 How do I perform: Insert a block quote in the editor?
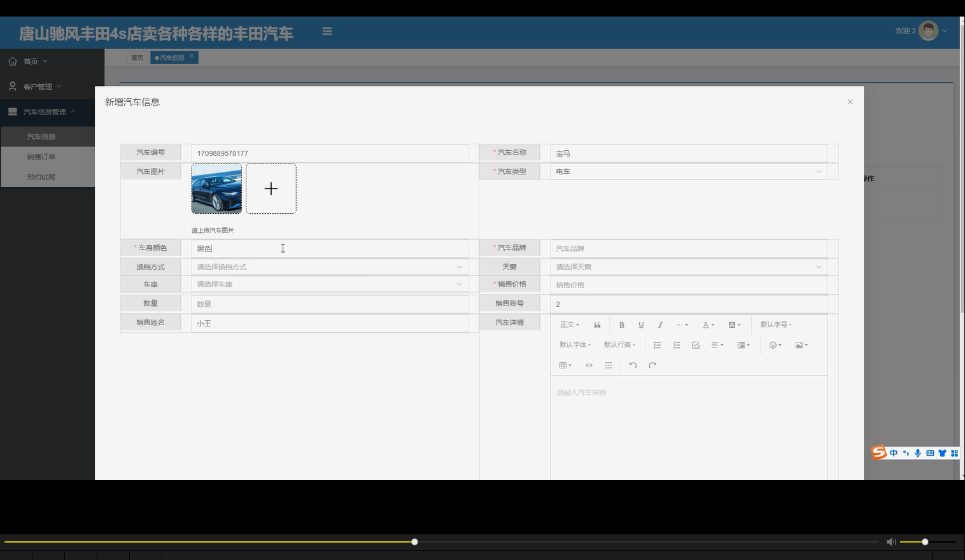[x=597, y=325]
